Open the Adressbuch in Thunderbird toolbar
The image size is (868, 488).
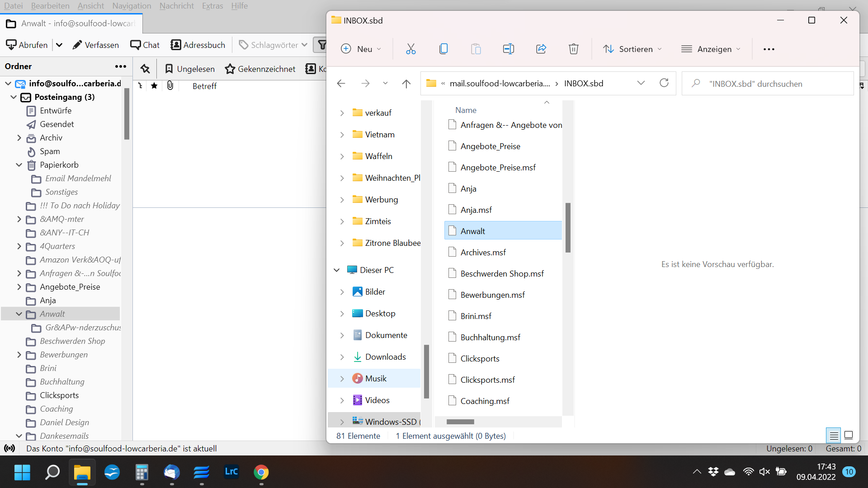click(x=198, y=45)
